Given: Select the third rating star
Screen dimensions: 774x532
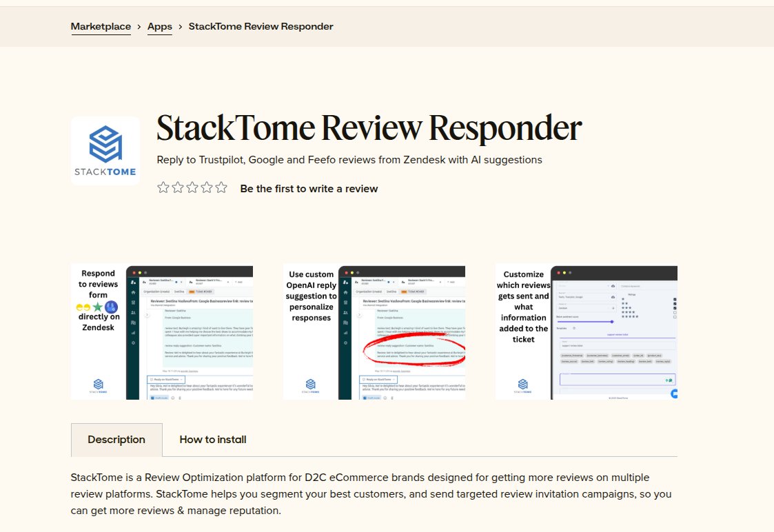Looking at the screenshot, I should click(x=192, y=187).
